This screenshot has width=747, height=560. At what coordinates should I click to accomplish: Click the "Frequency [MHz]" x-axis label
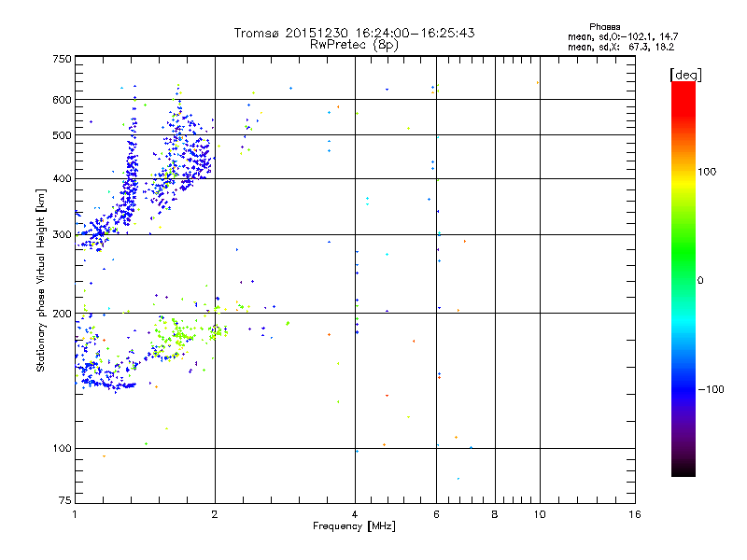pyautogui.click(x=354, y=526)
